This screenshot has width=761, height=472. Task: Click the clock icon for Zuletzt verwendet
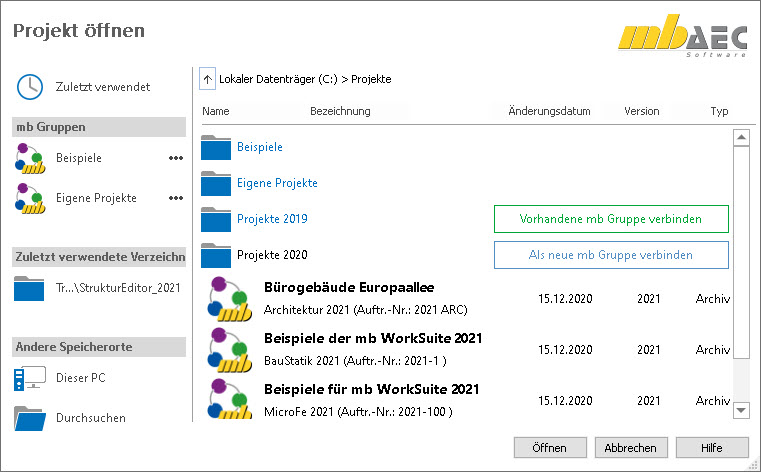[x=30, y=87]
